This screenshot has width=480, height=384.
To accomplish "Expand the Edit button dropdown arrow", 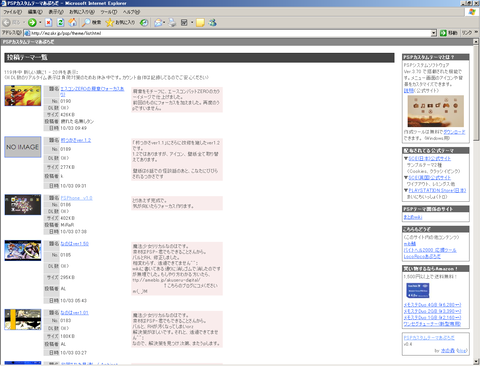I will [x=192, y=23].
